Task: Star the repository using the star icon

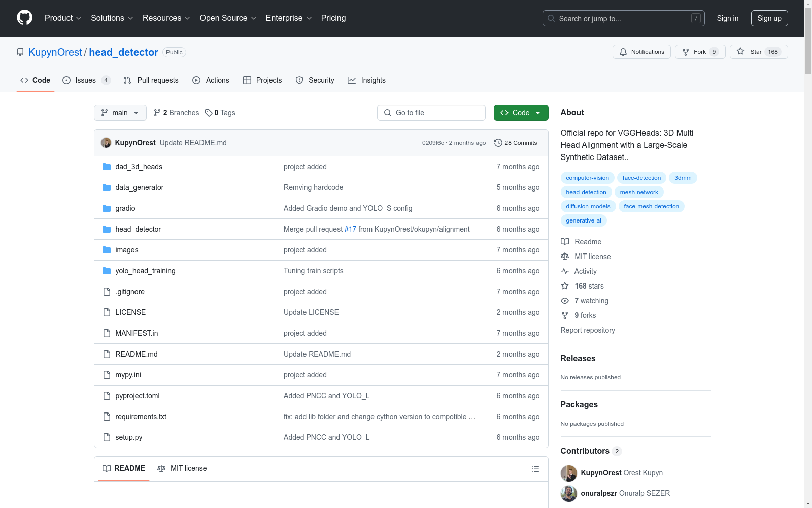Action: point(740,52)
